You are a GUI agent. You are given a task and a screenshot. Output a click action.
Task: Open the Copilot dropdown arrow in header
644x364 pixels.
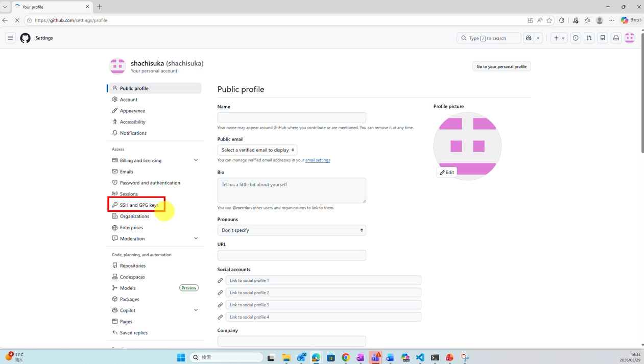(x=538, y=38)
